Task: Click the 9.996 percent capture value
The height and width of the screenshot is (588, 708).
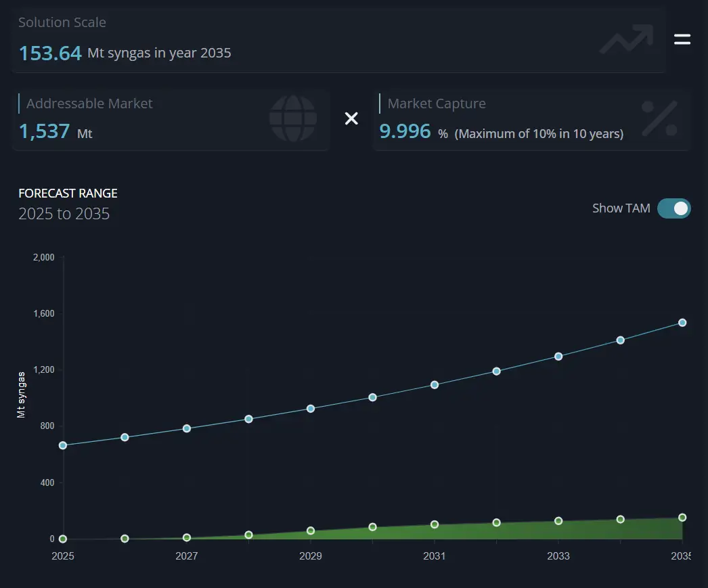Action: [405, 131]
